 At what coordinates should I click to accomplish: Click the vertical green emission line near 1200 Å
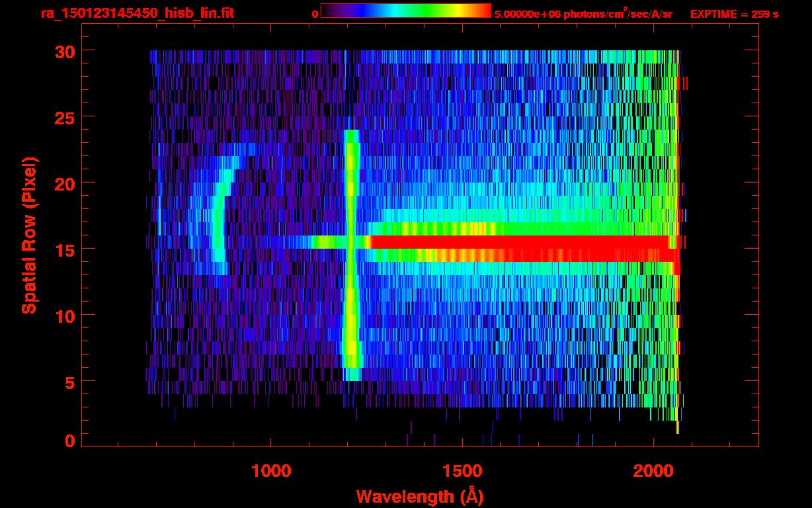point(351,255)
